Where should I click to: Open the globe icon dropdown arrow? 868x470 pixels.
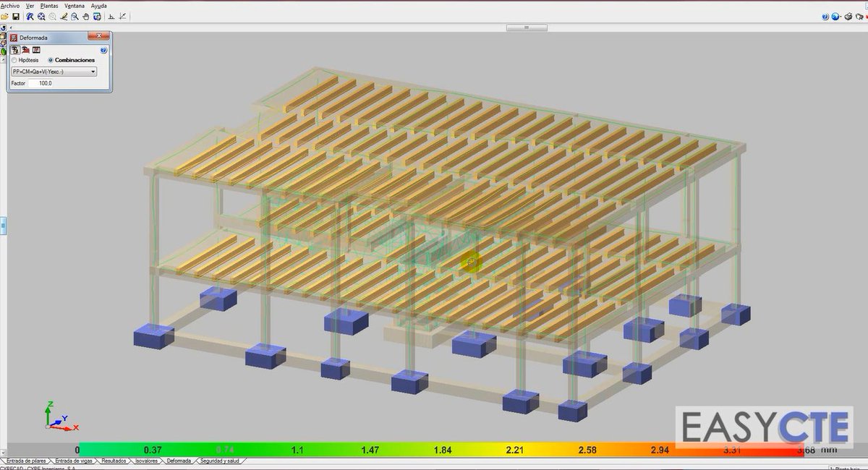pos(841,17)
